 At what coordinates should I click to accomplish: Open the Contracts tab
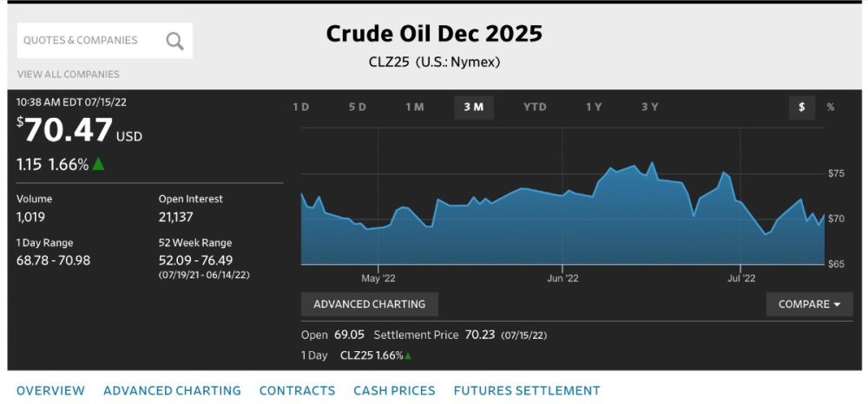297,391
